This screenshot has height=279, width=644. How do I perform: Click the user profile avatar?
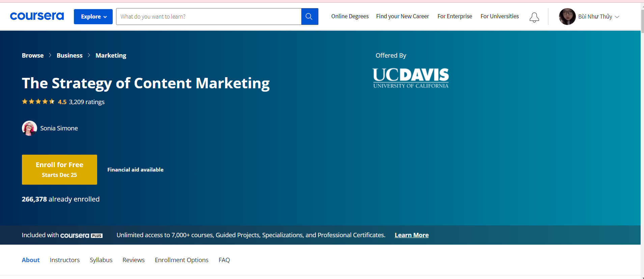[567, 17]
